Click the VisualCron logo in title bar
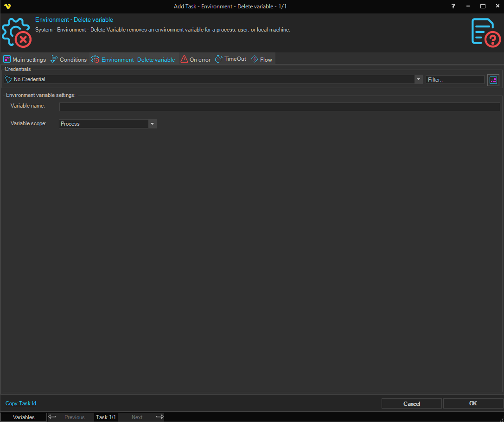Screen dimensions: 504x422 point(7,6)
